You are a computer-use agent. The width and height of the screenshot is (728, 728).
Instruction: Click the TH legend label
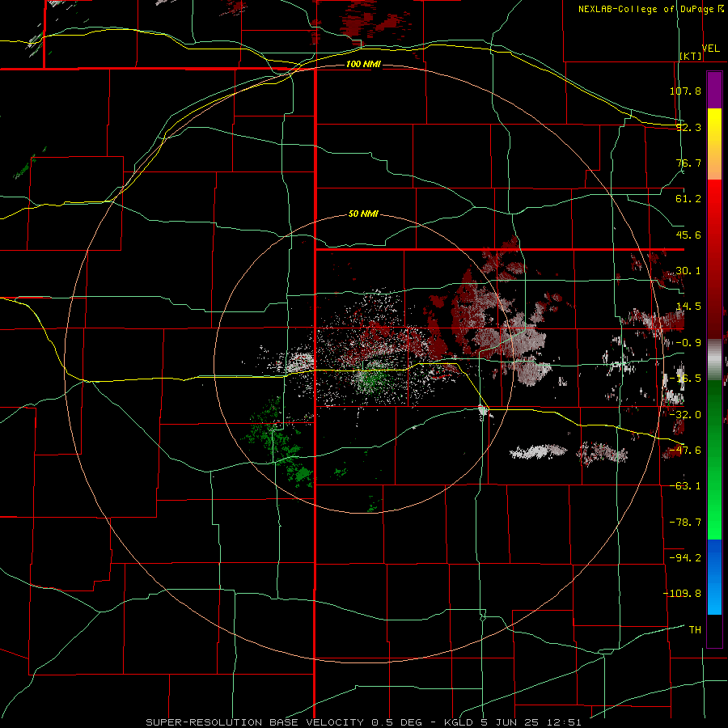pos(695,630)
